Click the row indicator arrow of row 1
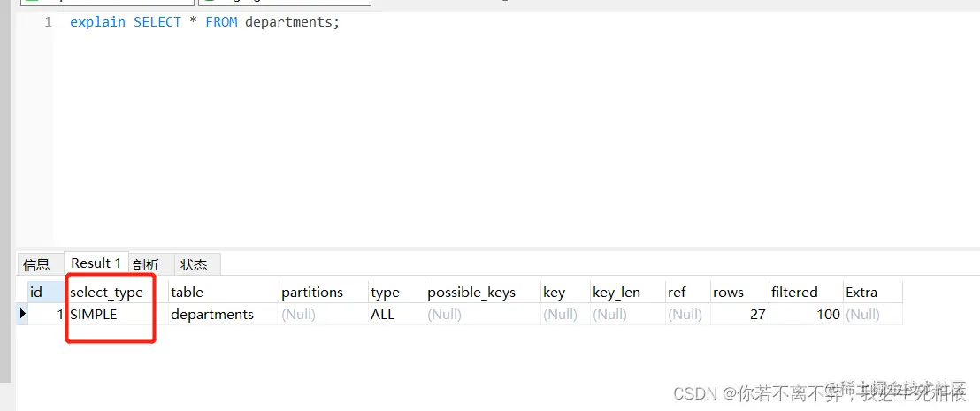 pos(22,314)
